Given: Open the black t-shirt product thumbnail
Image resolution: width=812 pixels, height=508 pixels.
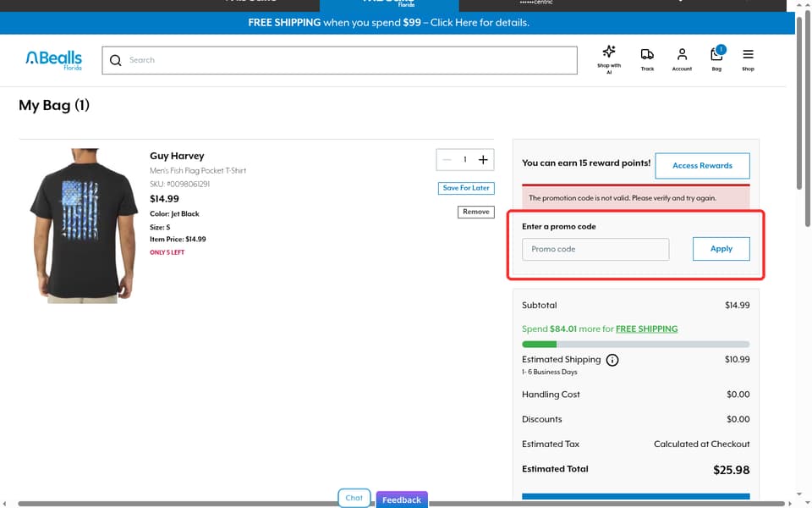Looking at the screenshot, I should click(84, 225).
